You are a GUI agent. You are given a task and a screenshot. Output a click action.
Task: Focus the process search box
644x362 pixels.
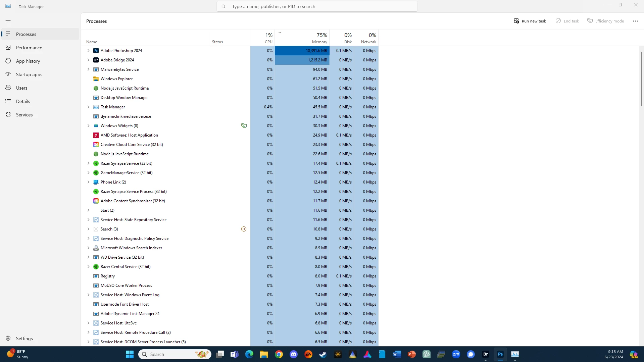(317, 6)
